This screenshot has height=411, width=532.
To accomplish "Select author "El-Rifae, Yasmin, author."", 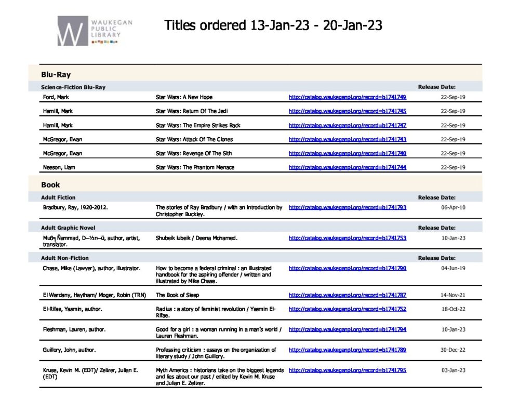I will [72, 309].
